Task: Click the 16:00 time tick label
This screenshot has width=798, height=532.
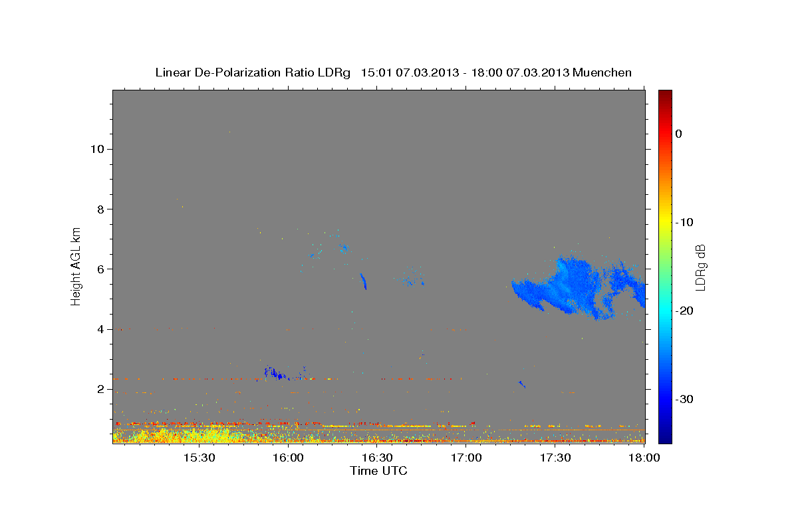Action: [x=288, y=458]
